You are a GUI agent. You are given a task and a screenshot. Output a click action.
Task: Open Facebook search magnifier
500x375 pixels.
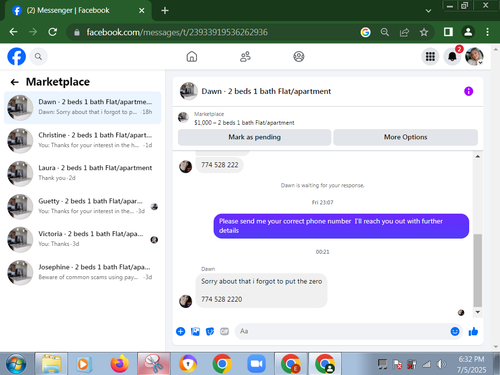click(x=38, y=57)
